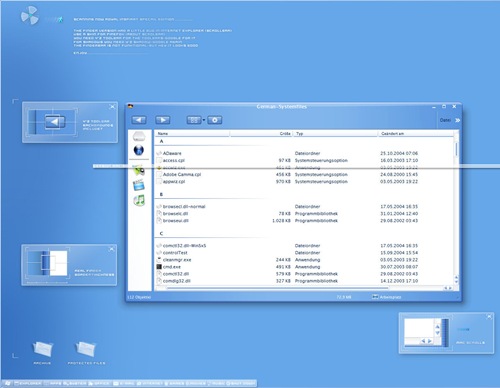Click the horizontal scrollbar right arrow
The width and height of the screenshot is (500, 388).
pyautogui.click(x=450, y=288)
